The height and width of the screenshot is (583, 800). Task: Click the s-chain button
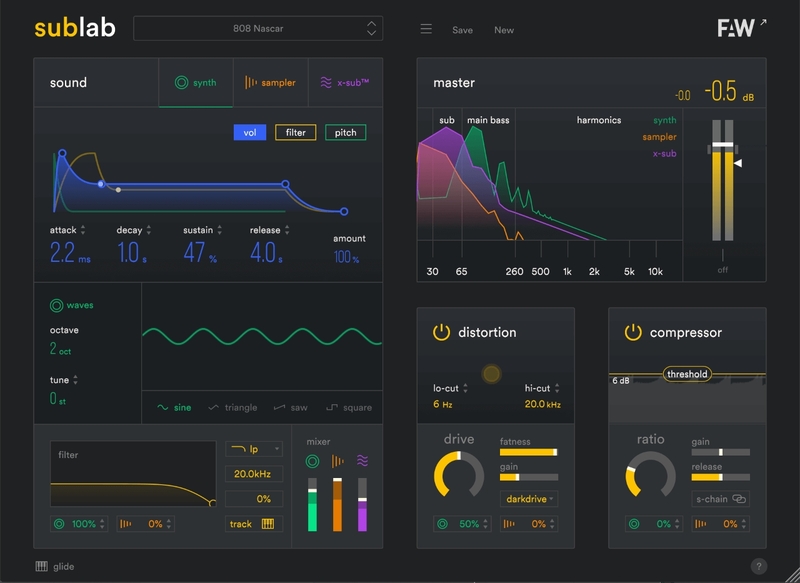tap(720, 499)
